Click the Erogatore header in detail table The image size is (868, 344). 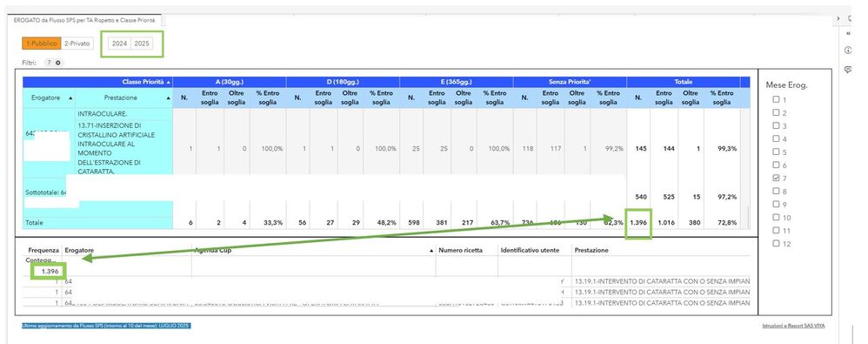click(x=78, y=251)
